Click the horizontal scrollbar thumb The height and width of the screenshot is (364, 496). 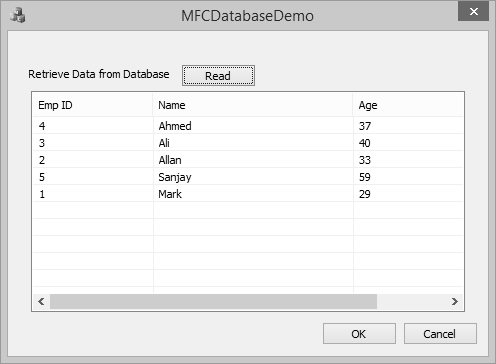pyautogui.click(x=213, y=302)
